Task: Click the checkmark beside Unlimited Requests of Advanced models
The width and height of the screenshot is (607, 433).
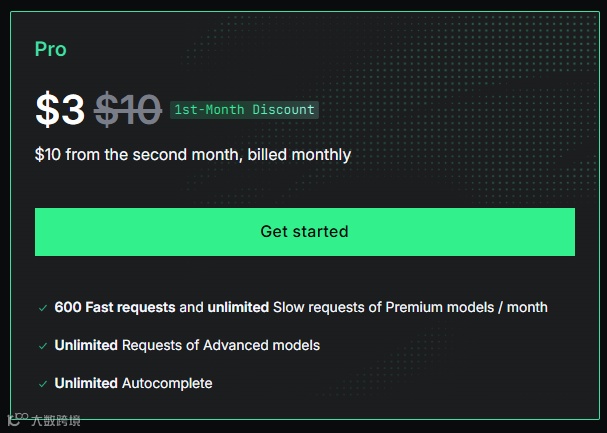Action: (x=43, y=346)
